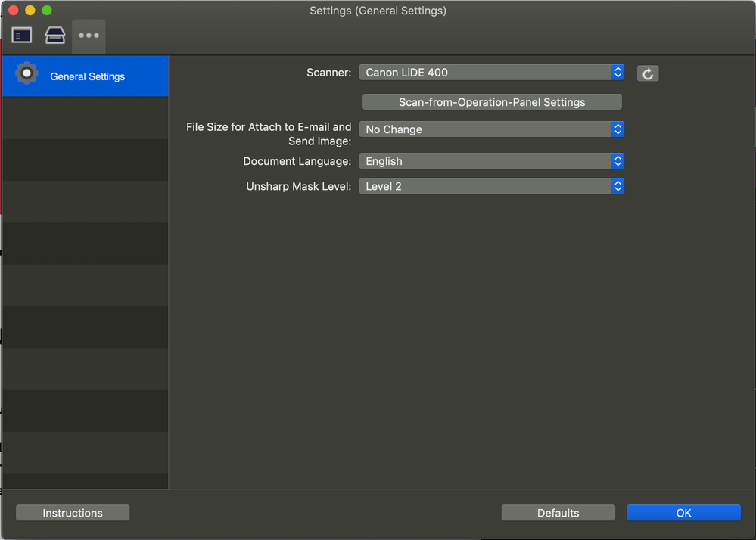756x540 pixels.
Task: Click the stepper arrows on Document Language
Action: (618, 161)
